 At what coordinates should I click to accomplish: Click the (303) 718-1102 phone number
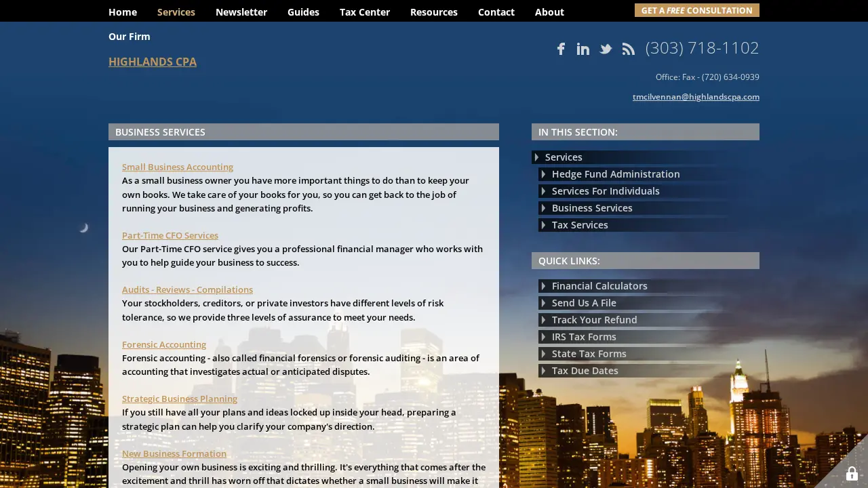click(702, 48)
